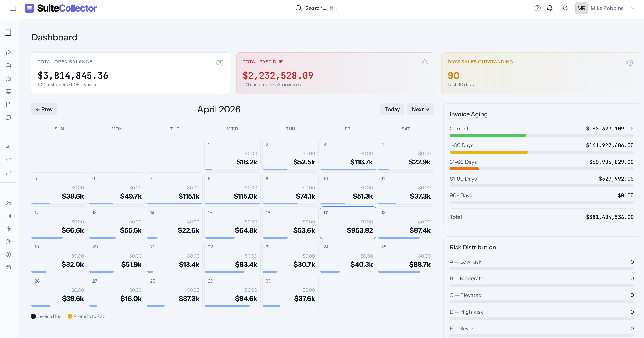644x338 pixels.
Task: Toggle the sidebar panel open or closed
Action: coord(13,8)
